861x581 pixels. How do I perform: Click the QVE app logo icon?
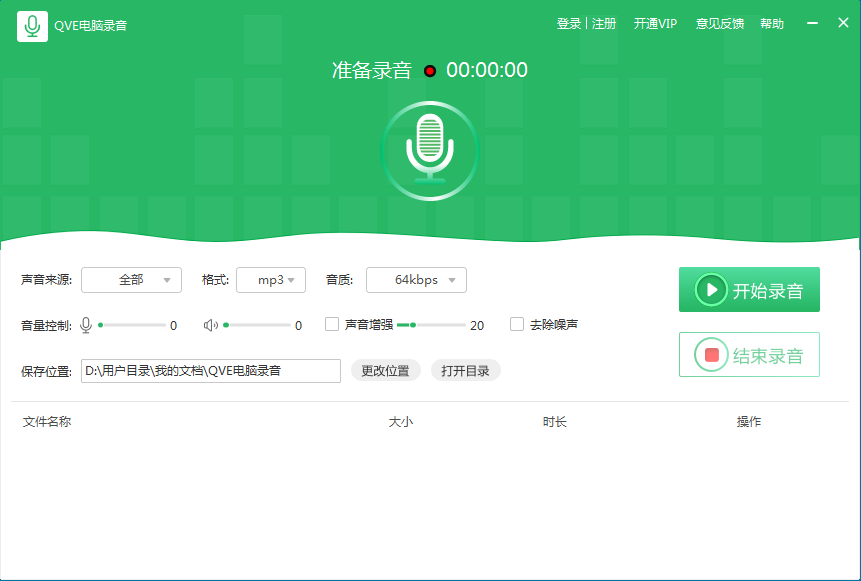32,25
